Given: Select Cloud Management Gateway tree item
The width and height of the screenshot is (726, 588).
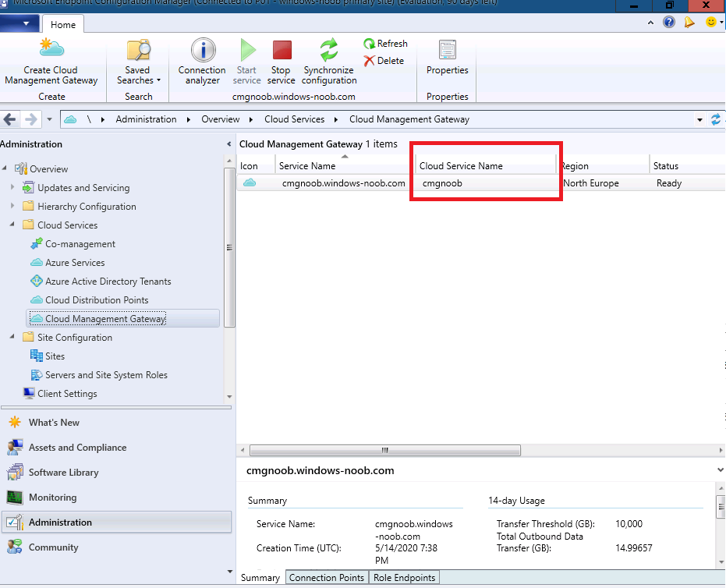Looking at the screenshot, I should pos(122,318).
